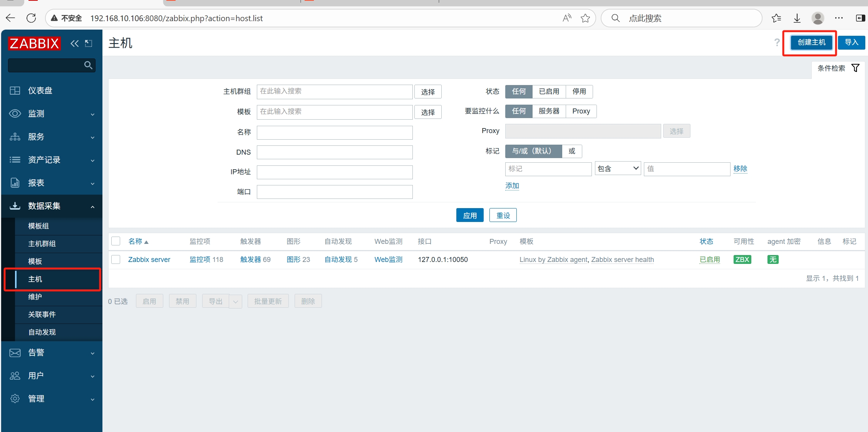Open the Zabbix server host link
Screen dimensions: 868x432
pyautogui.click(x=149, y=260)
